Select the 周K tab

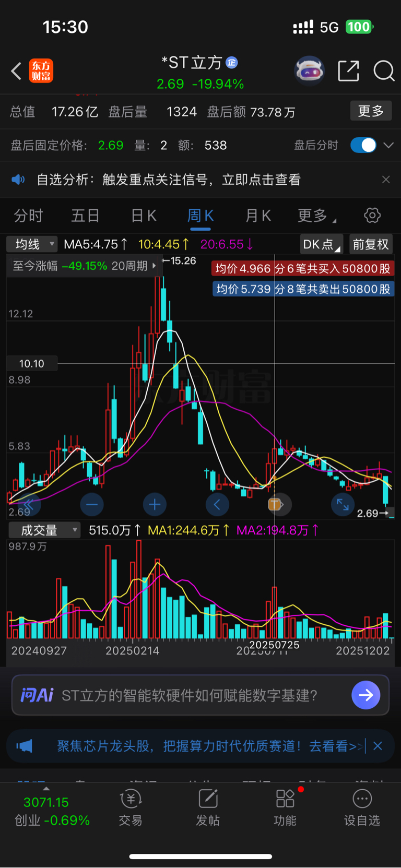[x=200, y=215]
